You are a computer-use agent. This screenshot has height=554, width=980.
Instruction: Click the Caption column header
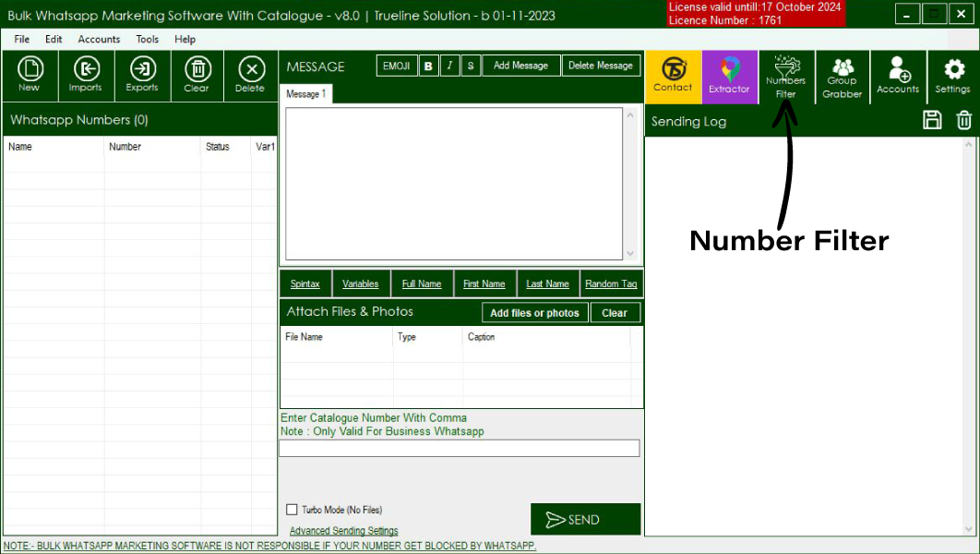click(x=547, y=337)
